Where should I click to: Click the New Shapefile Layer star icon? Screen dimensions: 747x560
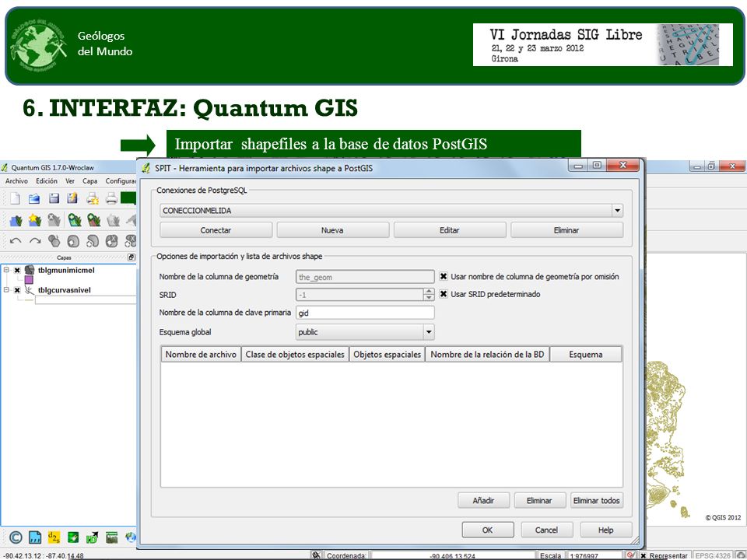pyautogui.click(x=35, y=220)
